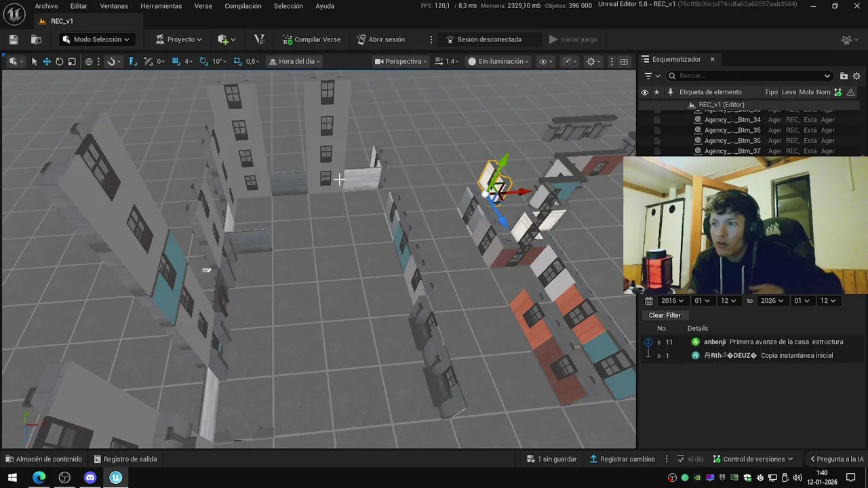Click the Esquematizador Buscar search field
The height and width of the screenshot is (488, 868).
tap(749, 76)
